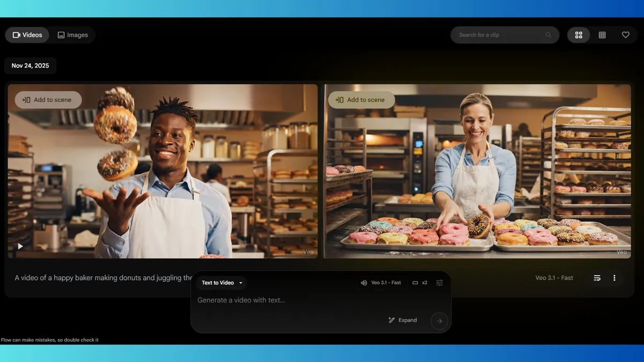Click the Search for a clip field
This screenshot has width=644, height=362.
(x=504, y=35)
